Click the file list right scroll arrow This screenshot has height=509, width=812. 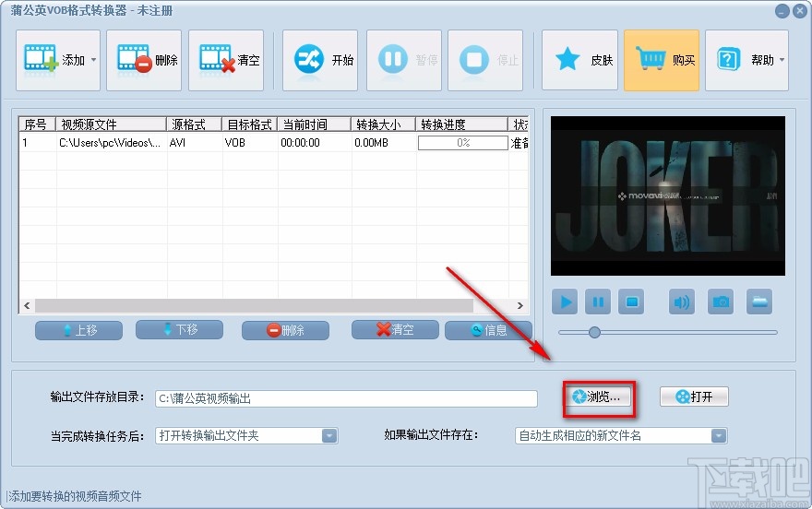(x=519, y=306)
